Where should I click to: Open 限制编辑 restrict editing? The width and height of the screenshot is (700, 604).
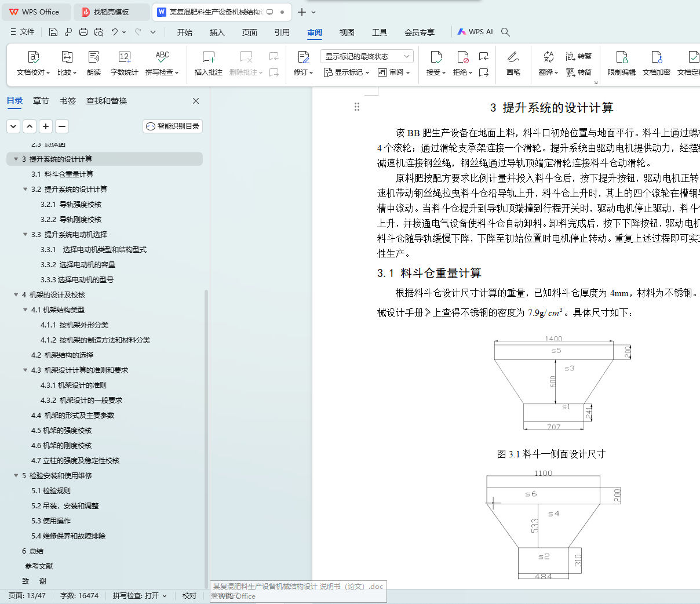coord(621,64)
